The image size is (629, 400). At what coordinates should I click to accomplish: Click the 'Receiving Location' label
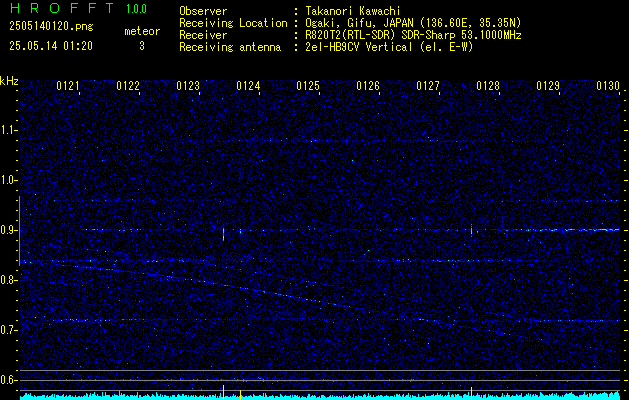tap(233, 23)
